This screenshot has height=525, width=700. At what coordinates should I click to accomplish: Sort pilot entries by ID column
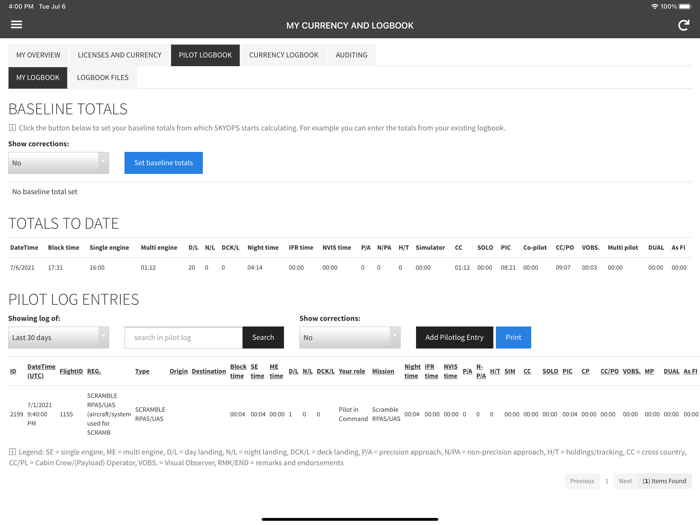pyautogui.click(x=13, y=371)
